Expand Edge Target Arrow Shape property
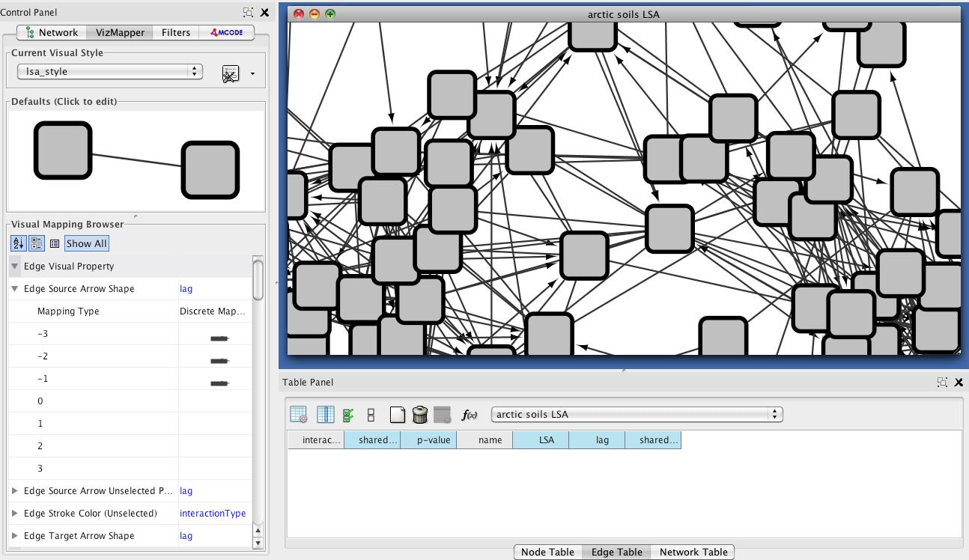969x560 pixels. [15, 536]
